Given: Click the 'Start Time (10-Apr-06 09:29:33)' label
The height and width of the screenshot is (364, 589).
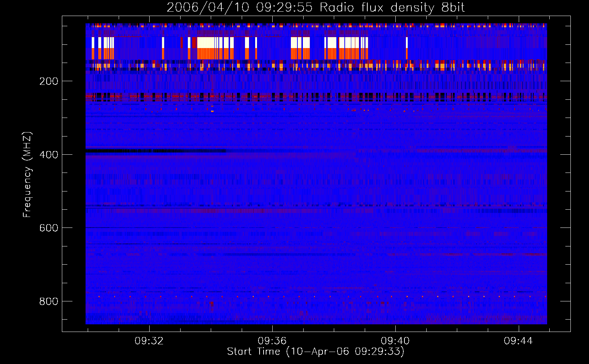Looking at the screenshot, I should (x=316, y=352).
